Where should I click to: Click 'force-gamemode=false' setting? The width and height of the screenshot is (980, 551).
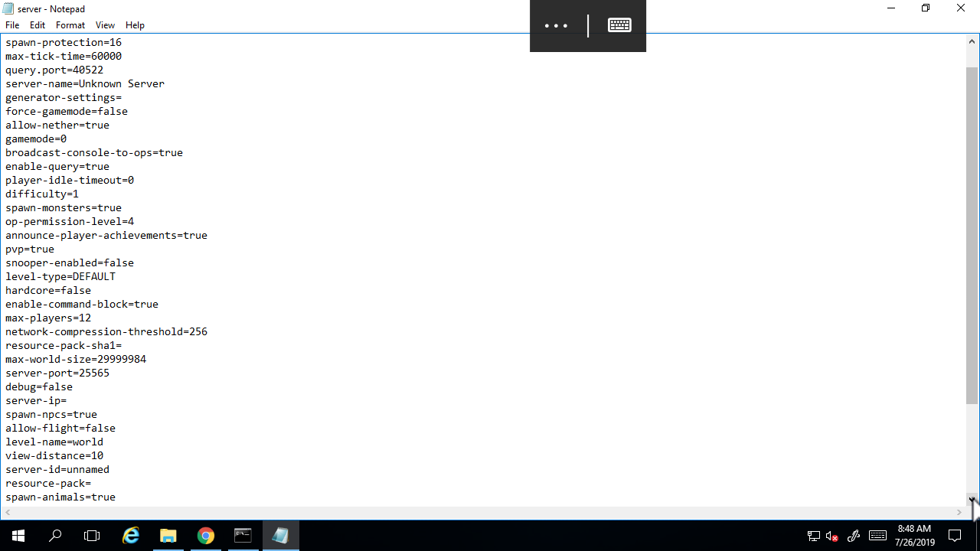coord(67,111)
